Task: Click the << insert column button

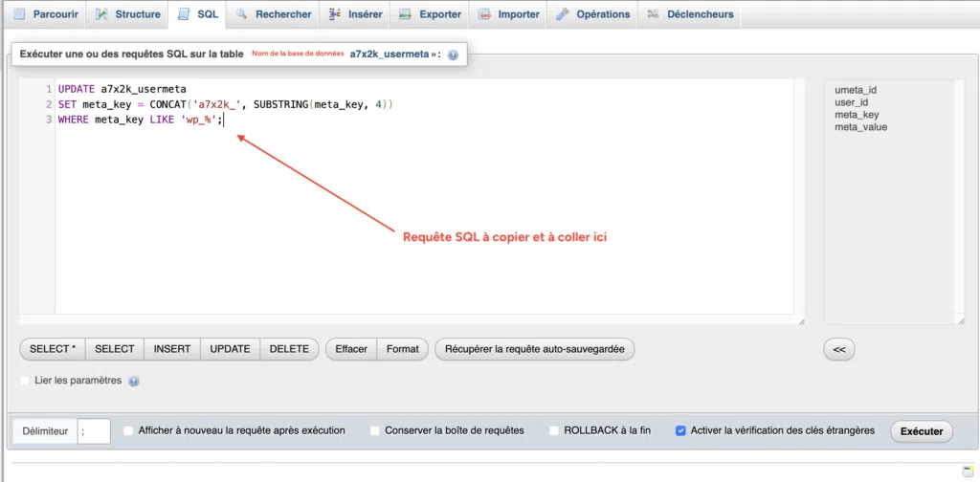Action: tap(839, 350)
